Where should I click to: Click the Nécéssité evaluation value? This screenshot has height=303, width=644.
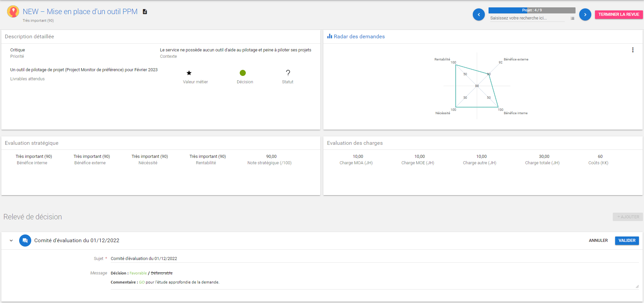coord(150,157)
